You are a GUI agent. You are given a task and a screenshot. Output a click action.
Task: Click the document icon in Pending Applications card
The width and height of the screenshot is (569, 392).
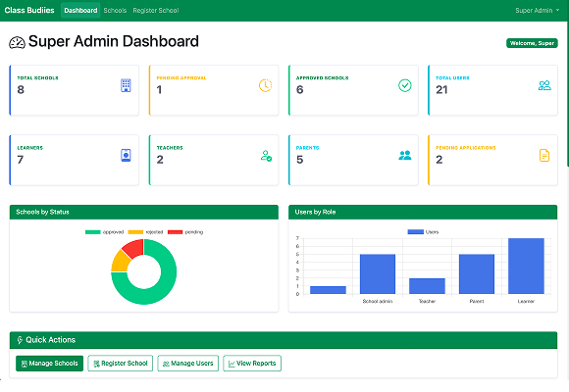[x=544, y=155]
